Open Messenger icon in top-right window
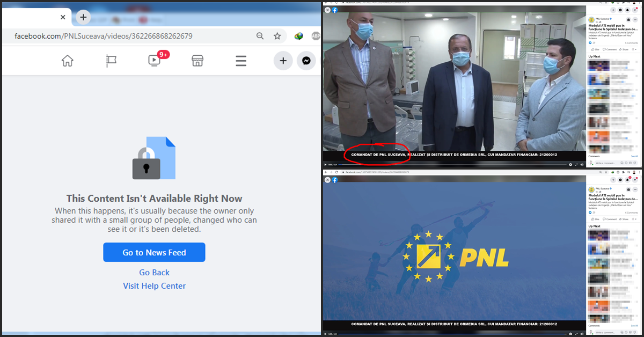 click(620, 10)
